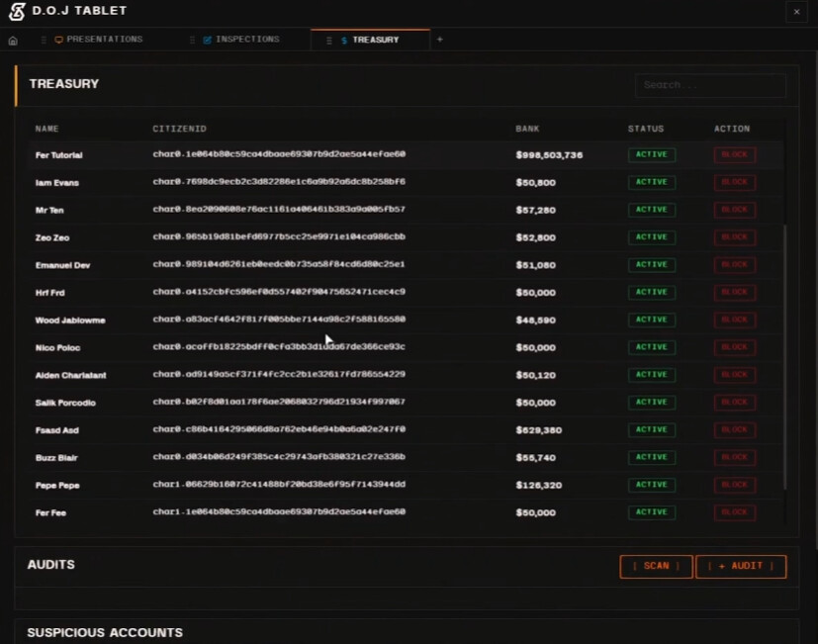Block the Zeo Zeo account
The image size is (818, 644).
[x=735, y=237]
